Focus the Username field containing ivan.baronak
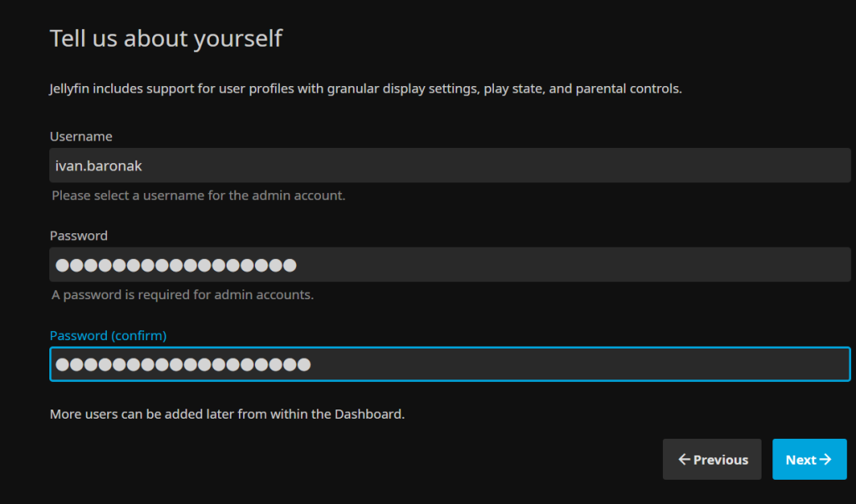 450,165
